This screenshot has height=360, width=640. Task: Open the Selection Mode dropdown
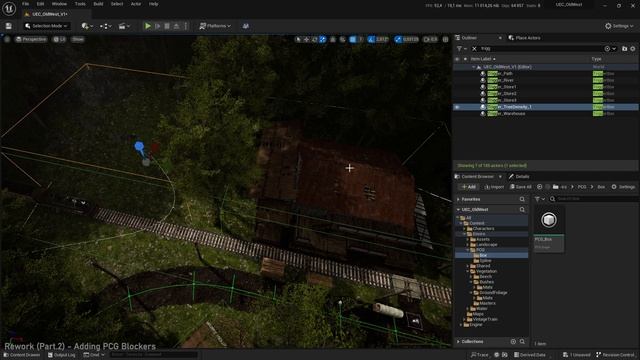tap(46, 26)
